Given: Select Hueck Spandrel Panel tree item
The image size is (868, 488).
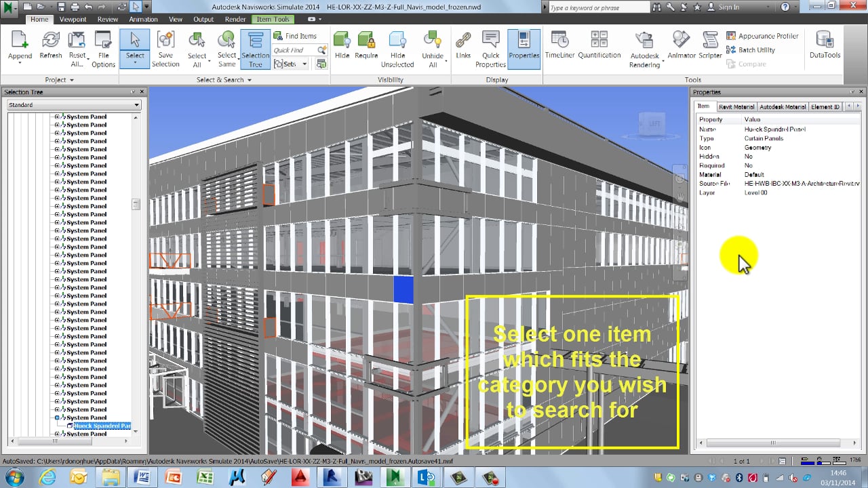Looking at the screenshot, I should point(102,426).
